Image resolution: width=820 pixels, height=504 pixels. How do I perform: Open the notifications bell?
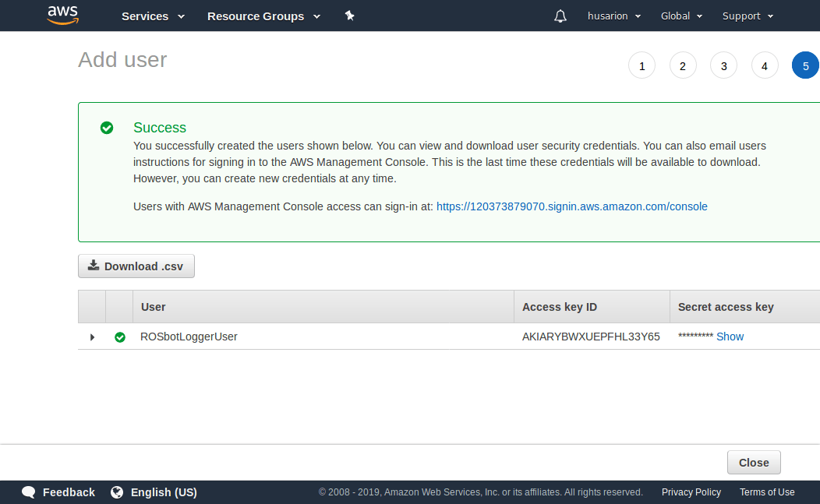point(560,16)
